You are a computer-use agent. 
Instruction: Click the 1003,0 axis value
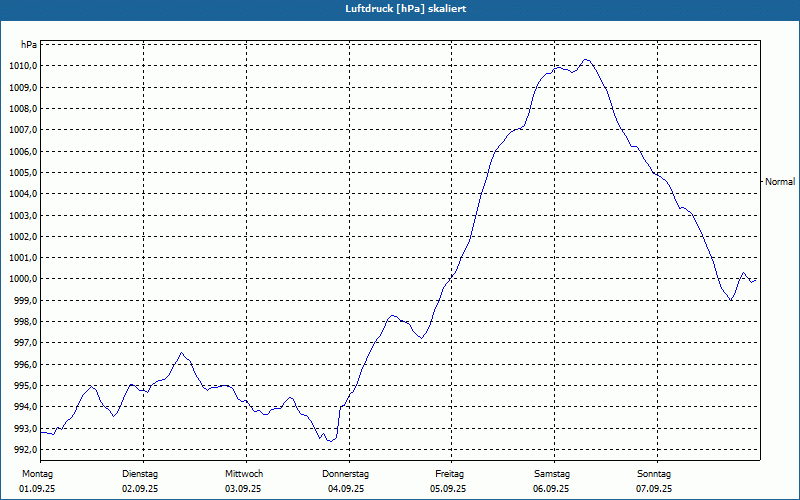23,215
